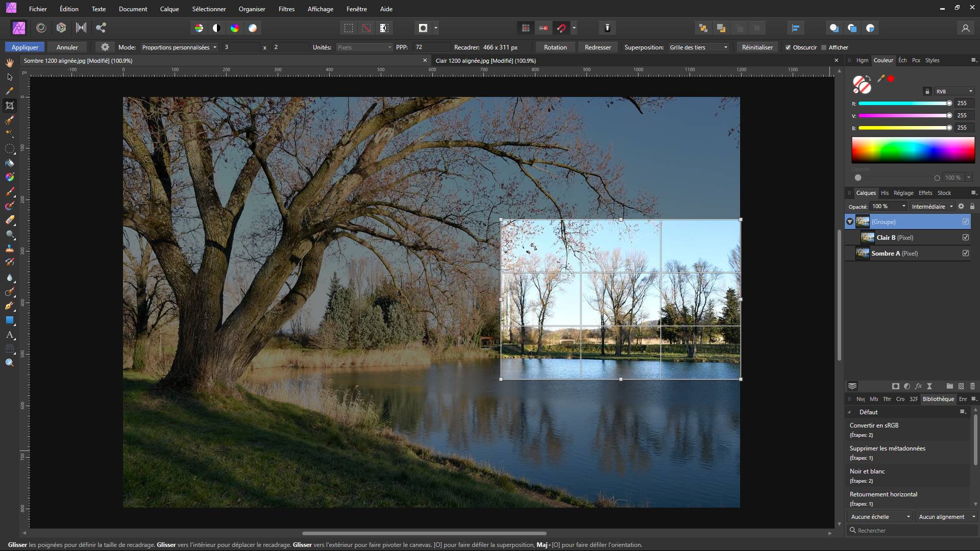Viewport: 980px width, 551px height.
Task: Select the Rectangle shape tool
Action: (x=10, y=320)
